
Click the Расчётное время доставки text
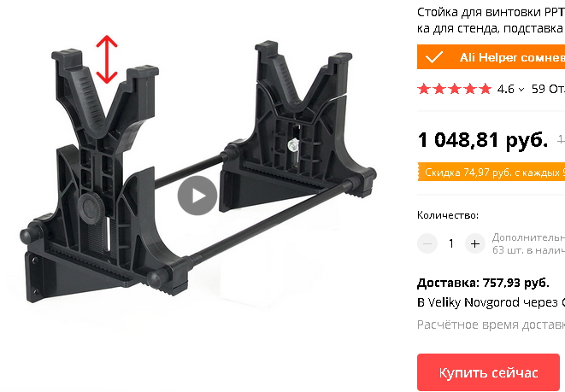click(x=491, y=325)
